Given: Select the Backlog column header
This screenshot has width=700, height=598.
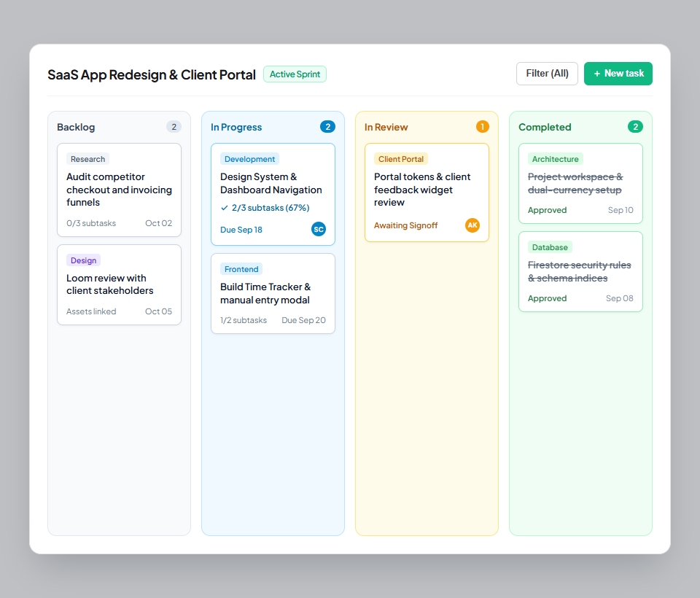Looking at the screenshot, I should click(x=76, y=128).
